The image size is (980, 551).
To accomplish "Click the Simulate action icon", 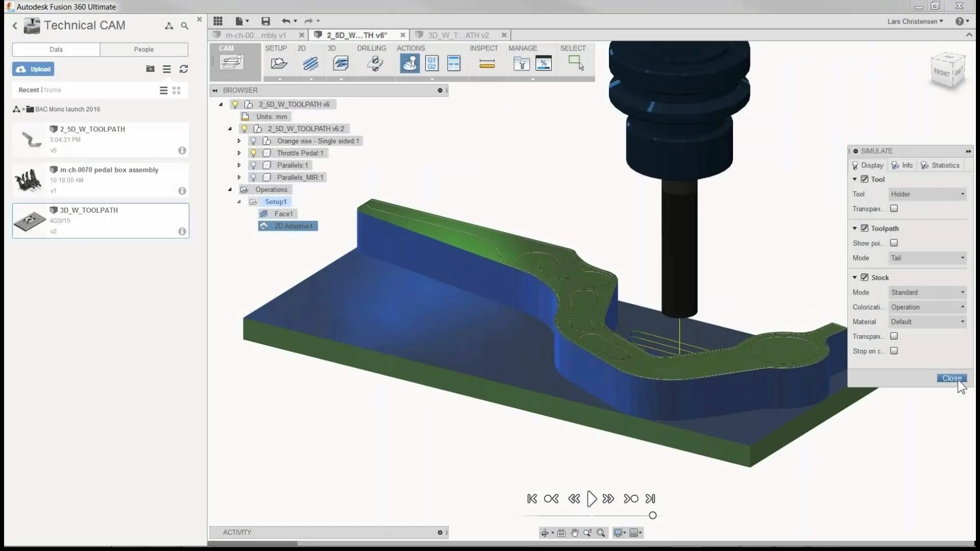I will (x=409, y=63).
